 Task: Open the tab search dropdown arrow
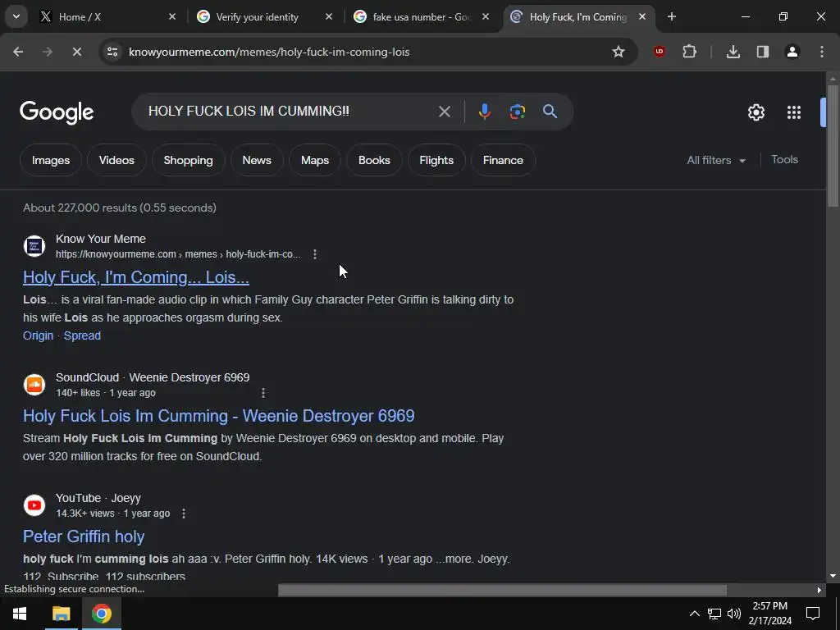tap(16, 16)
